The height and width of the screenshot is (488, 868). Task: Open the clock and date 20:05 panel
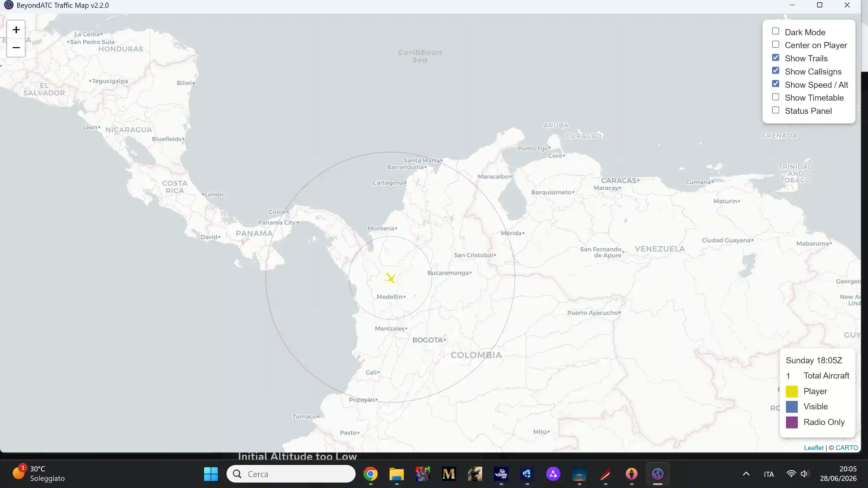point(838,473)
